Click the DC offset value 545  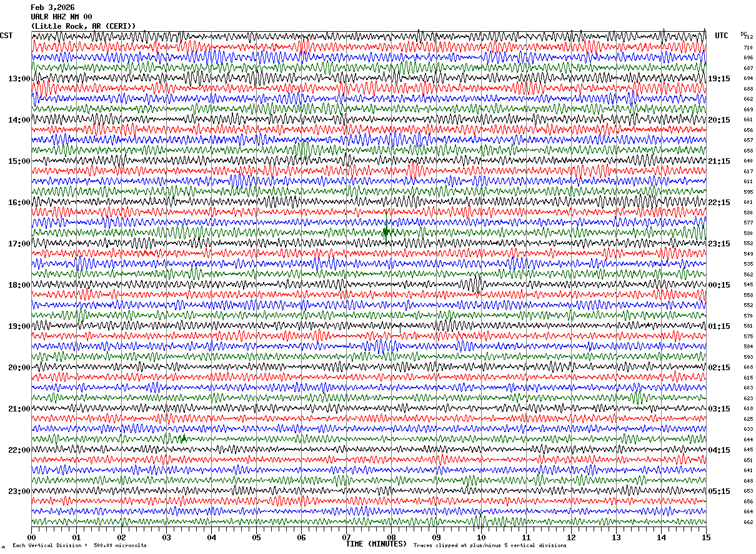[749, 285]
